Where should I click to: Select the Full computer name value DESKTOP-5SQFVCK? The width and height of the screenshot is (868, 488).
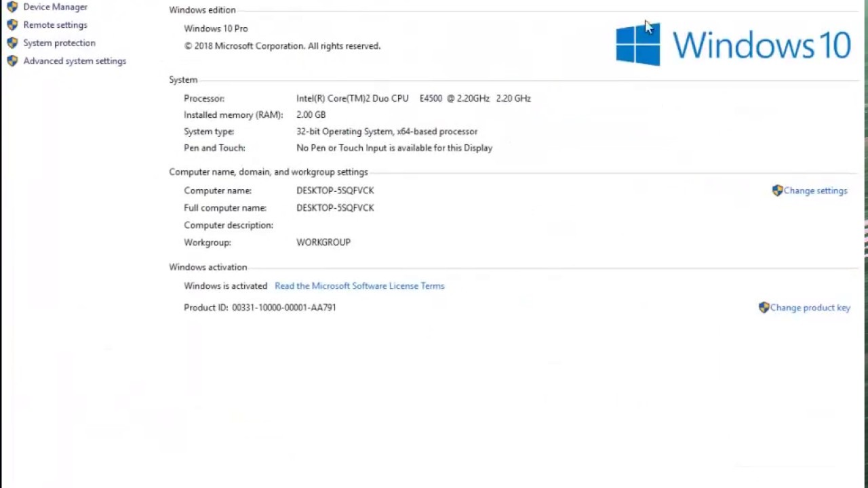[x=335, y=208]
